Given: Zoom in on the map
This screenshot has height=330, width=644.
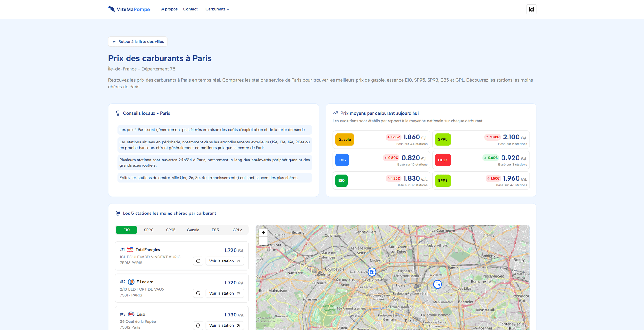Looking at the screenshot, I should (263, 233).
